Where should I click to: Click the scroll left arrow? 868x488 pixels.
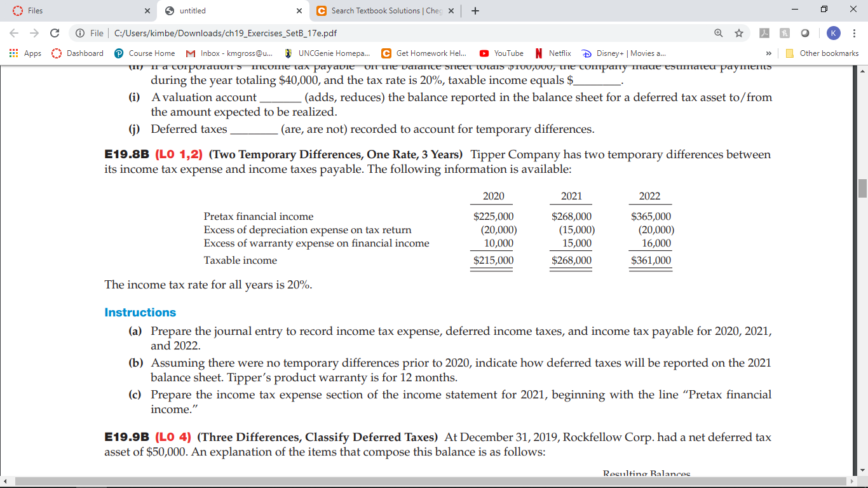pos(5,483)
